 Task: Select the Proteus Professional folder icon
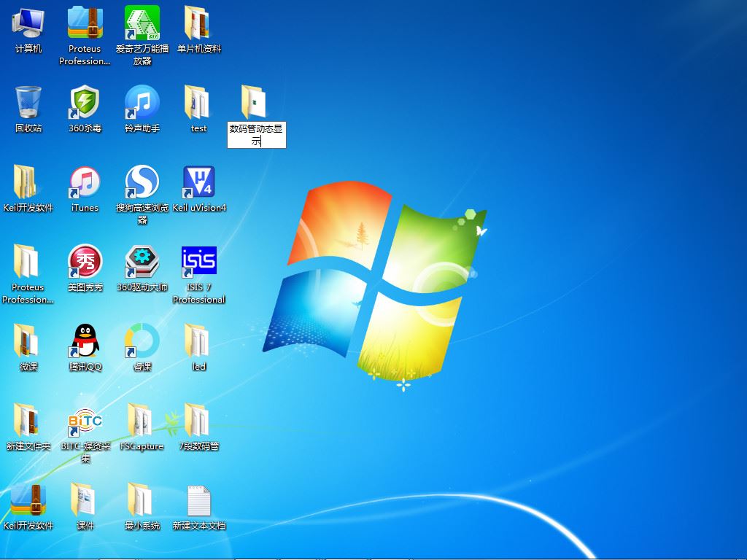click(26, 261)
